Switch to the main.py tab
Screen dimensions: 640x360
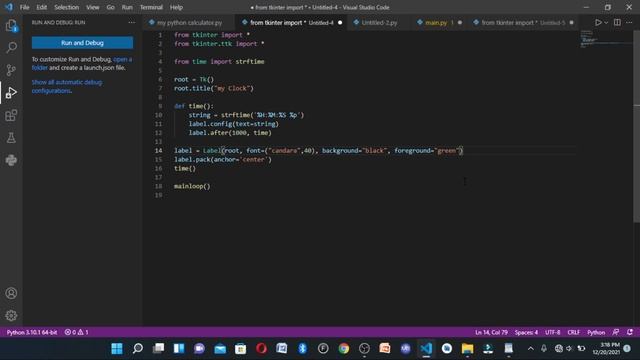(x=439, y=22)
